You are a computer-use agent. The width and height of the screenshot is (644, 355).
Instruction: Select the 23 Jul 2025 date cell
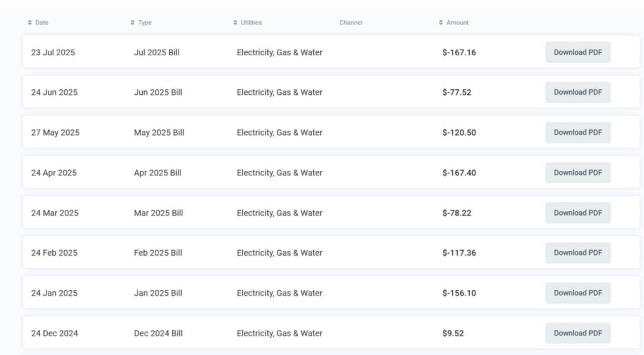click(x=53, y=53)
